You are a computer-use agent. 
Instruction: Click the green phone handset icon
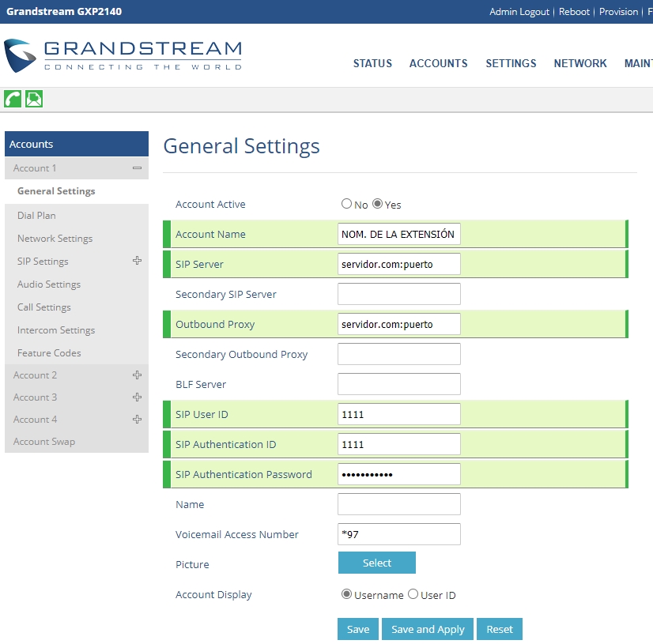(x=11, y=99)
